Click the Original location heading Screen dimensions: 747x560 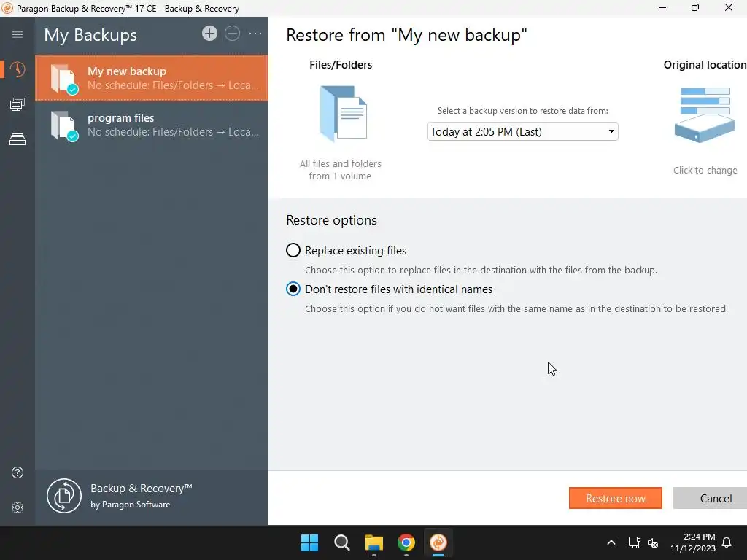(705, 65)
